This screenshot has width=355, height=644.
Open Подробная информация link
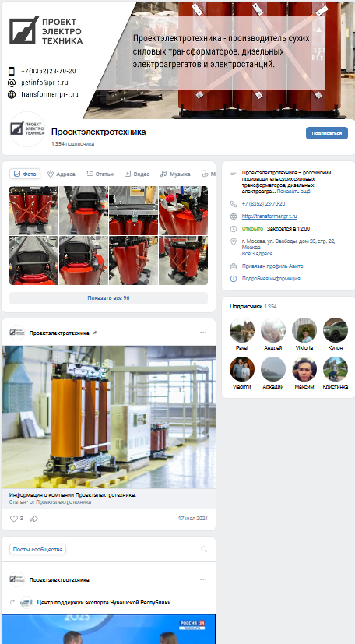tap(271, 279)
